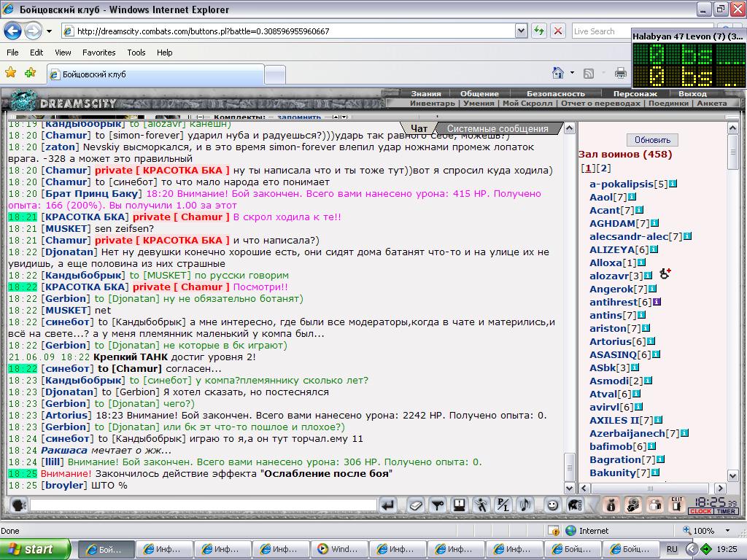Open the Home button dropdown arrow
747x560 pixels.
pos(572,73)
